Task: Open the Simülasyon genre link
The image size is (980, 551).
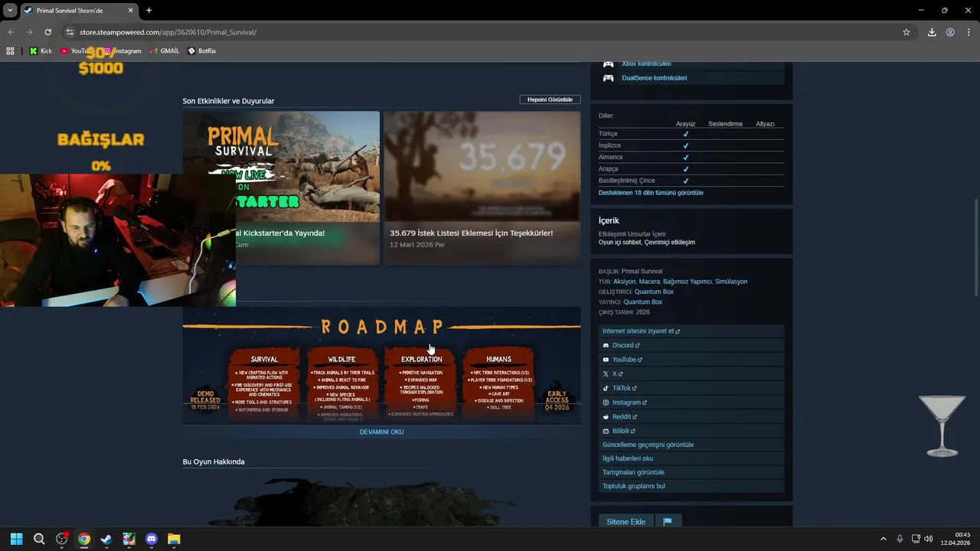Action: point(731,282)
